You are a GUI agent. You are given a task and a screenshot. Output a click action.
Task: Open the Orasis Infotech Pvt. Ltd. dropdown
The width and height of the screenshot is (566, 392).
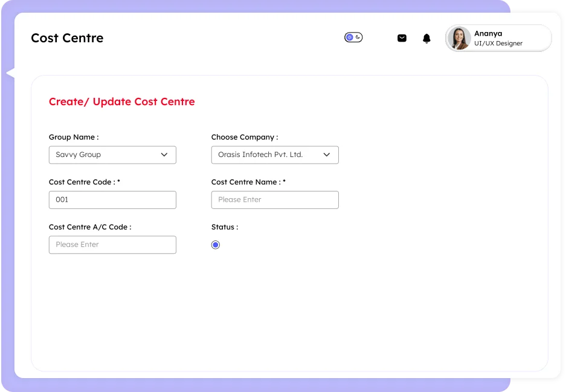click(x=275, y=155)
